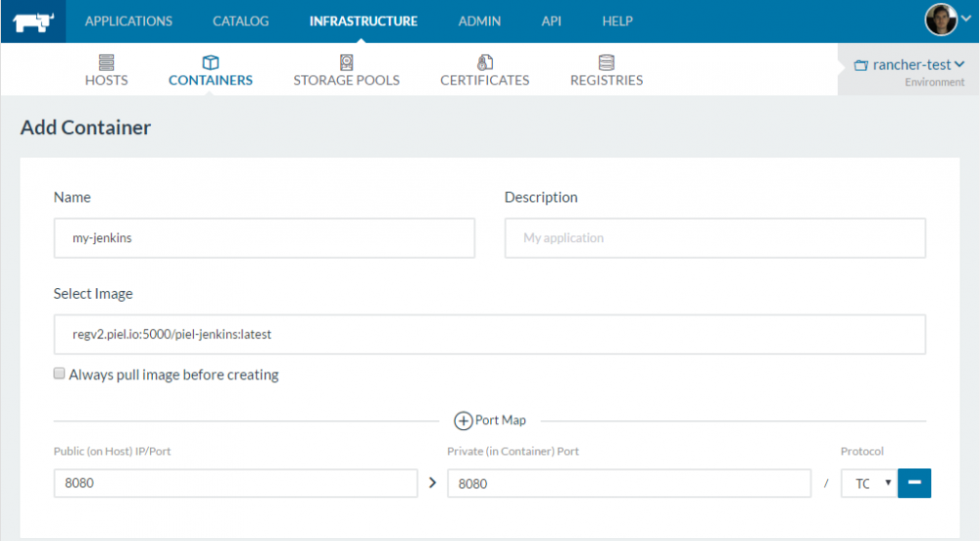The image size is (980, 541).
Task: Open the API menu
Action: coord(551,22)
